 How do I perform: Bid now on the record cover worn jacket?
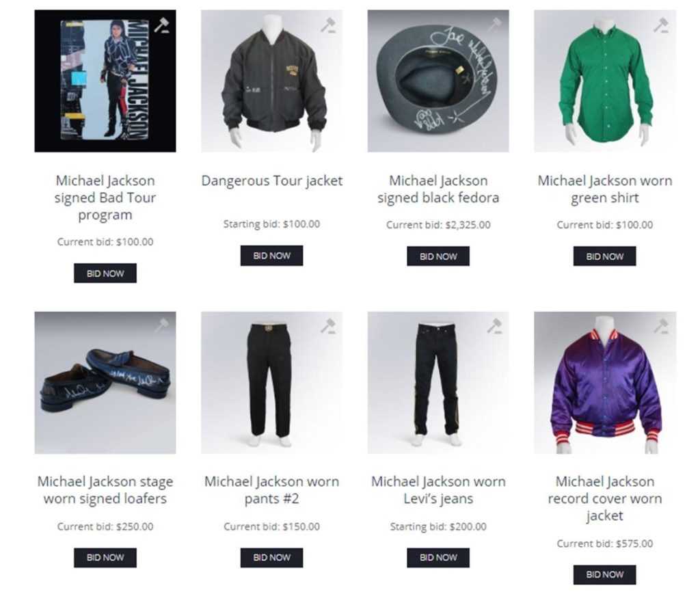605,574
